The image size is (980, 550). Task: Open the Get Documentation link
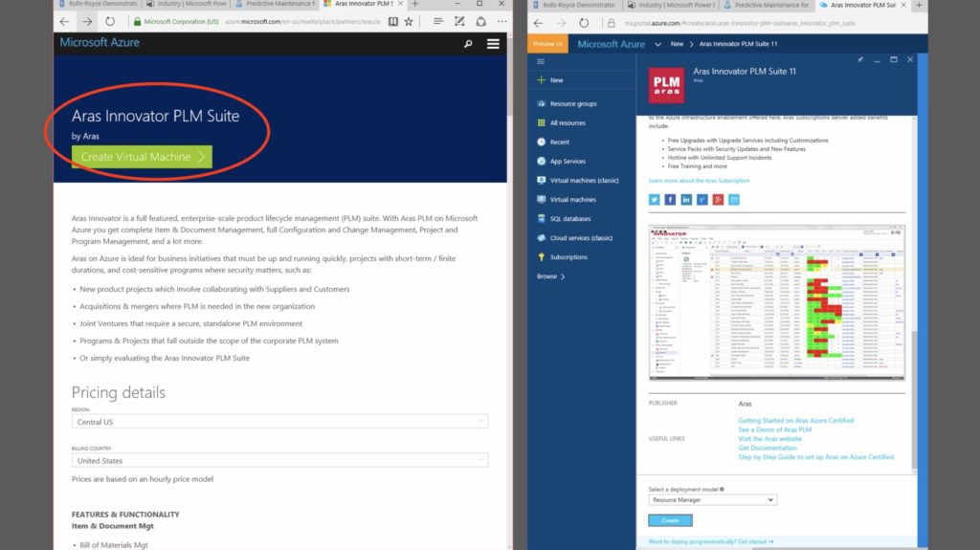coord(767,448)
